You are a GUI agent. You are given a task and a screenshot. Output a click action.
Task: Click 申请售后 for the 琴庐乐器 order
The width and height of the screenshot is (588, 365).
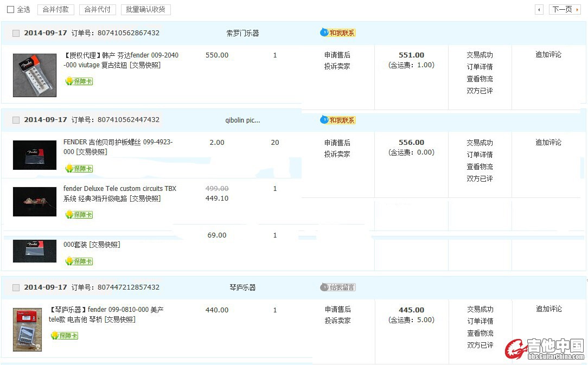[337, 309]
